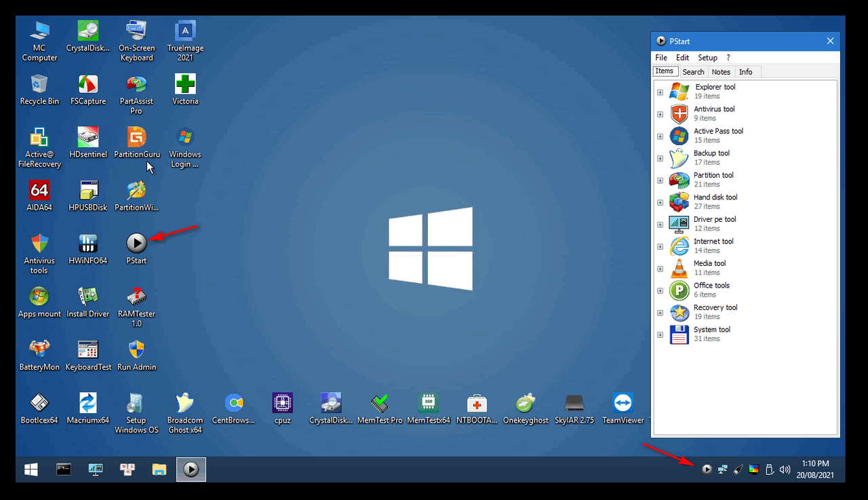
Task: Select the Recycle Bin icon
Action: [39, 90]
